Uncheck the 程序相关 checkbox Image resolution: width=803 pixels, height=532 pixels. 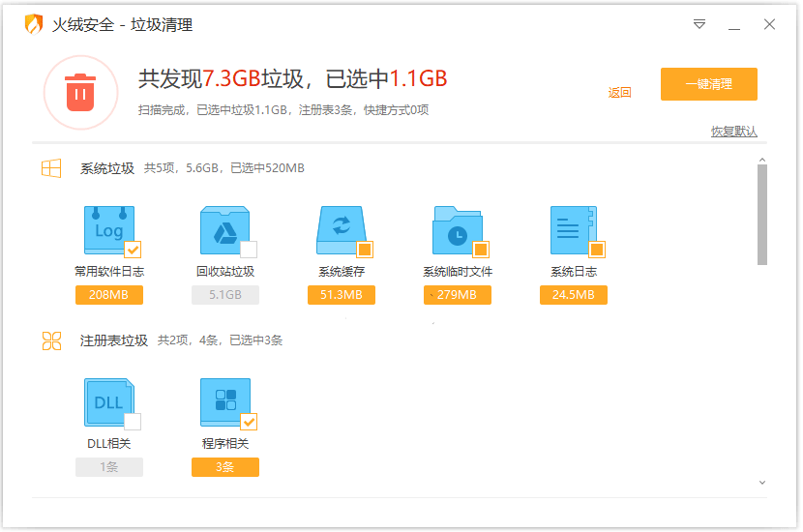click(249, 422)
